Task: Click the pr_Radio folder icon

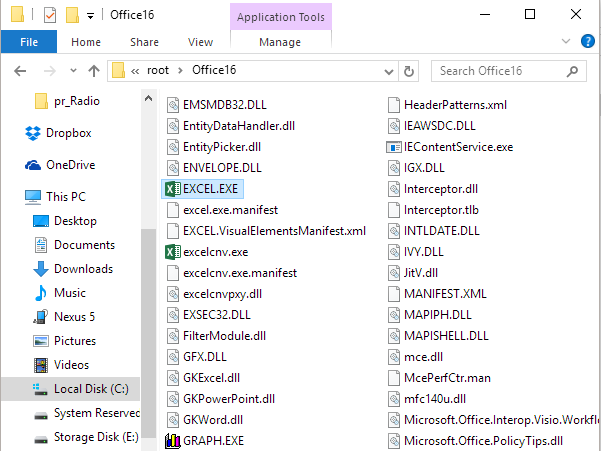Action: coord(41,101)
